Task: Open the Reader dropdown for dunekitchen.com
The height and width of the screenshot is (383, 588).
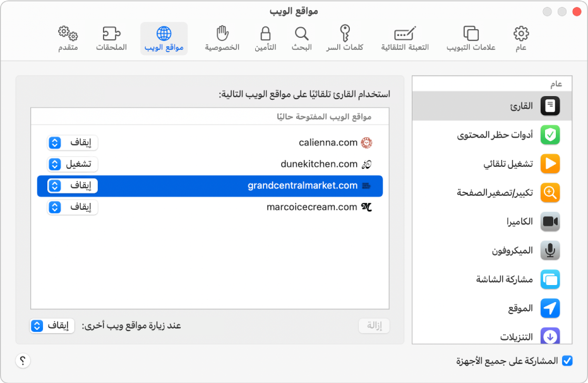Action: click(x=73, y=164)
